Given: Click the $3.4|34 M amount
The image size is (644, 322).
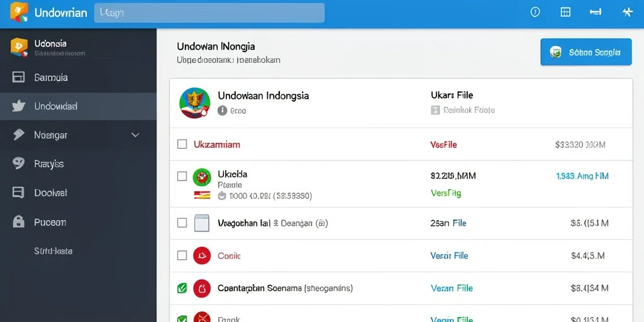Looking at the screenshot, I should tap(589, 288).
